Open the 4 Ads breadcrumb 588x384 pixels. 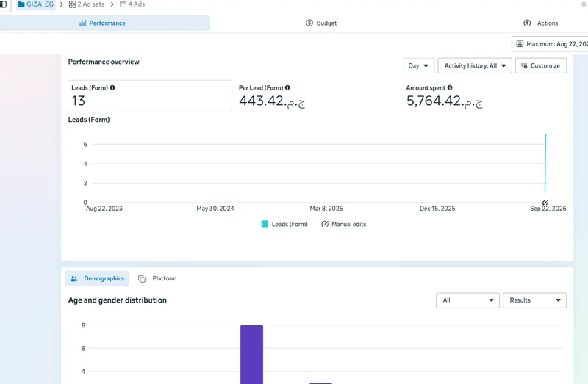(x=132, y=4)
